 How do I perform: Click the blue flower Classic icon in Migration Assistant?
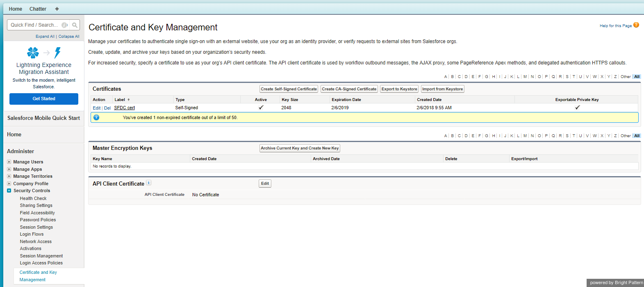(x=33, y=53)
